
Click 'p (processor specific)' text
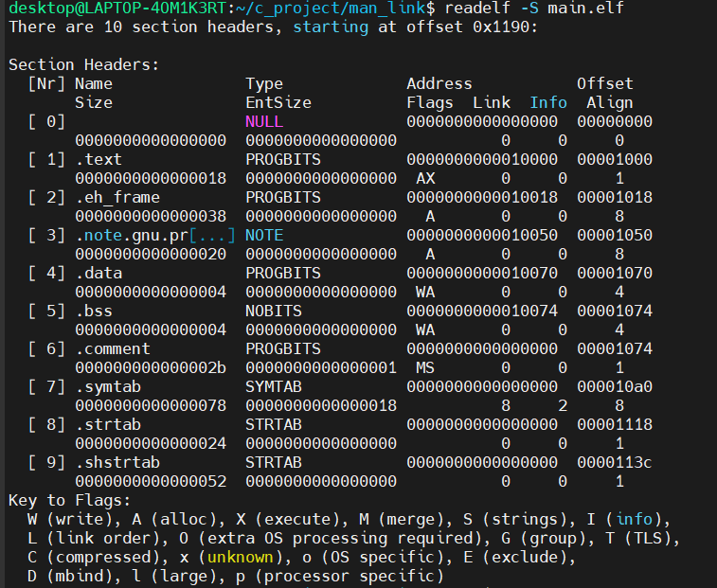[x=340, y=577]
